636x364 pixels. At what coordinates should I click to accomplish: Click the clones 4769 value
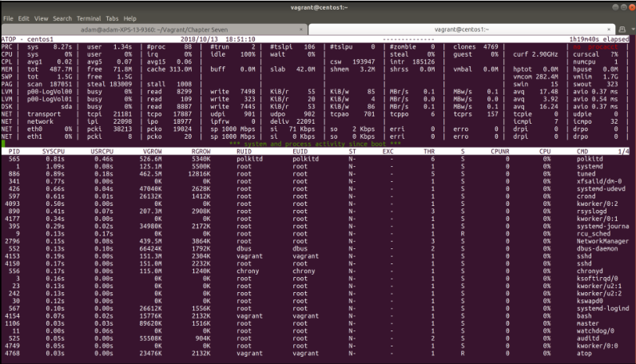tap(475, 47)
